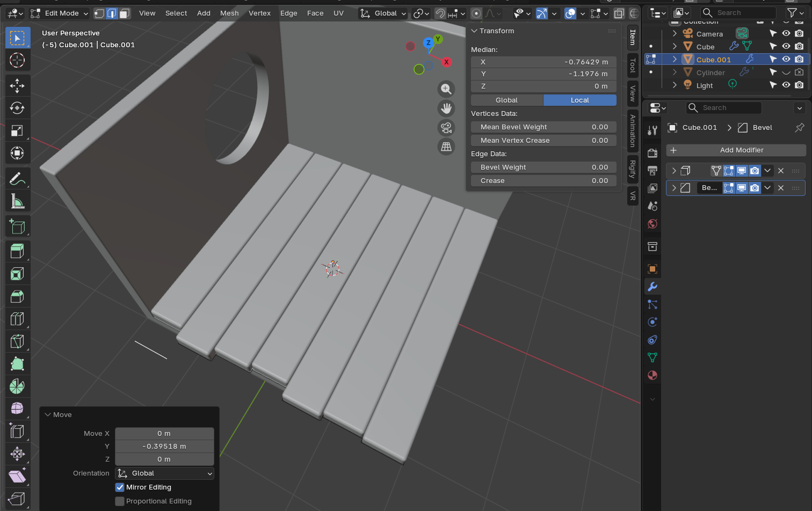Toggle camera view in viewport
Screen dimensions: 812x511
[x=446, y=128]
